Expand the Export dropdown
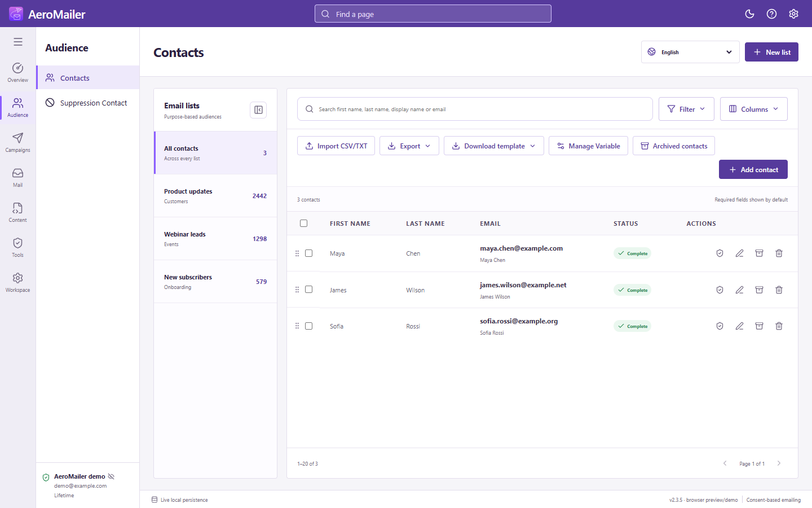 point(409,146)
